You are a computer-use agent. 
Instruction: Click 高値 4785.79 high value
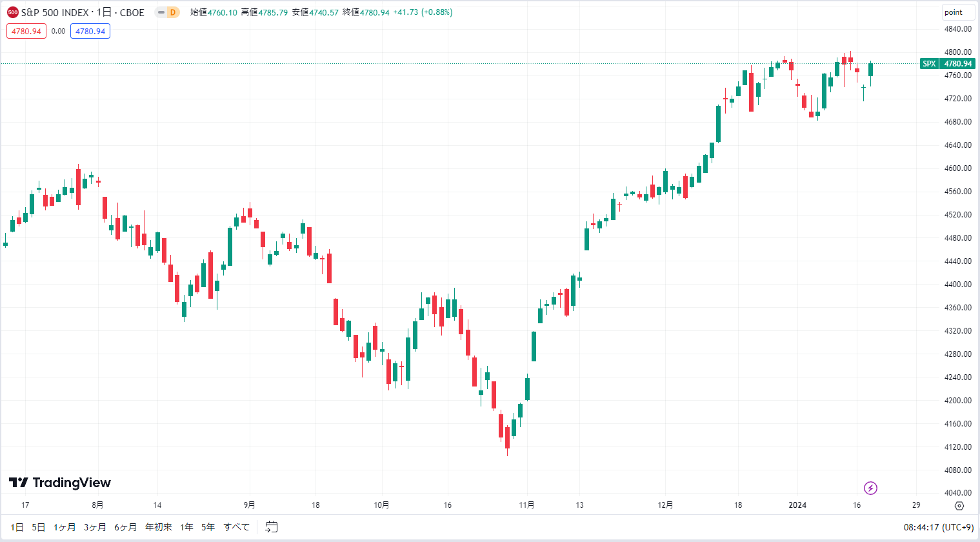[x=265, y=12]
